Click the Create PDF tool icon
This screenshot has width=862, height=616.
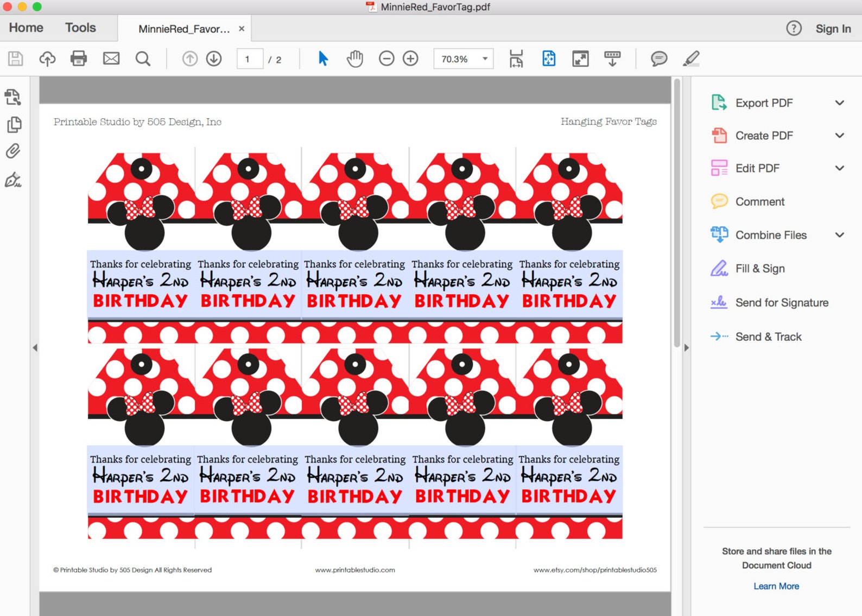point(719,135)
